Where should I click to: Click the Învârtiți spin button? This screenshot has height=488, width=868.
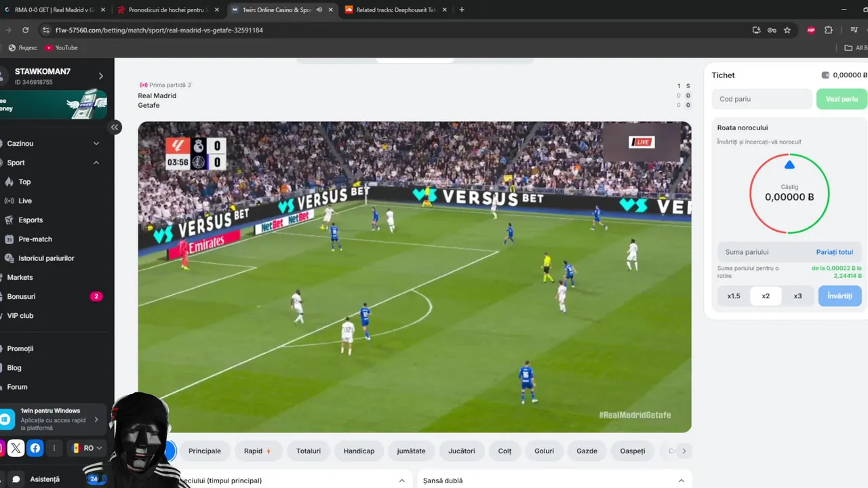[x=840, y=296]
